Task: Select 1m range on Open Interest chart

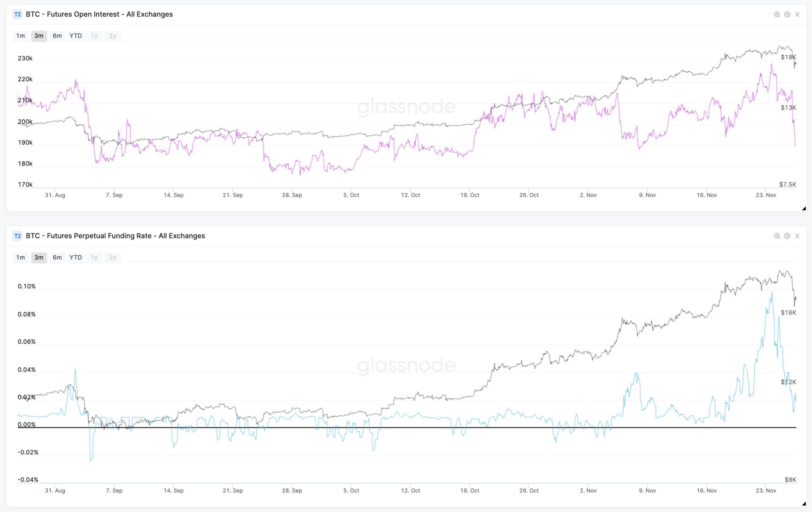Action: [x=21, y=36]
